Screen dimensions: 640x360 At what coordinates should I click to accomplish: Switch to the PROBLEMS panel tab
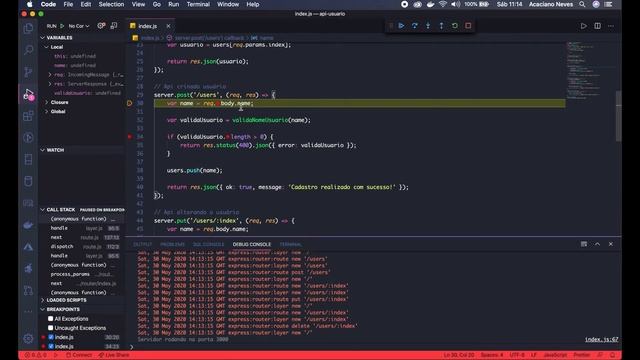coord(172,244)
